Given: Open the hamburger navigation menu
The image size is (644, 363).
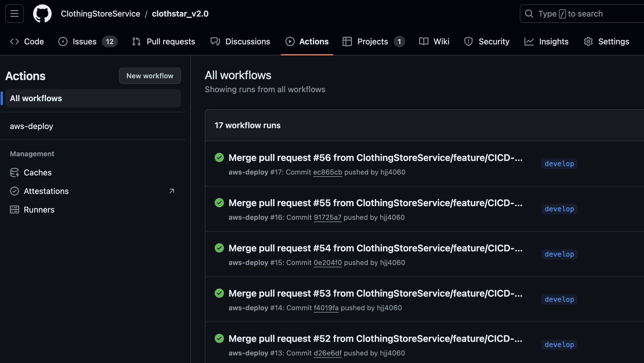Looking at the screenshot, I should click(15, 14).
